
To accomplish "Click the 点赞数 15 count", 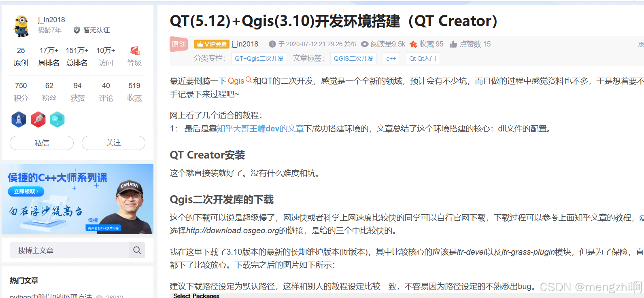I will point(475,44).
